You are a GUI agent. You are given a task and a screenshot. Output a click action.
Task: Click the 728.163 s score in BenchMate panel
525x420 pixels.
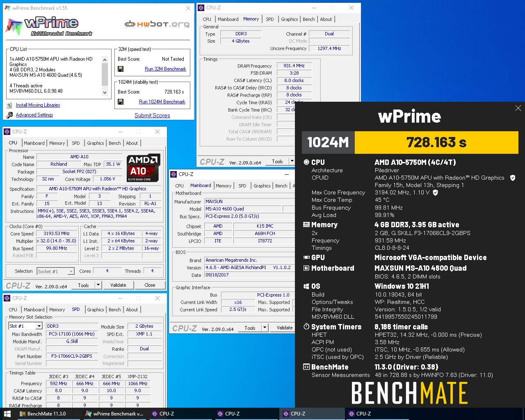point(436,142)
